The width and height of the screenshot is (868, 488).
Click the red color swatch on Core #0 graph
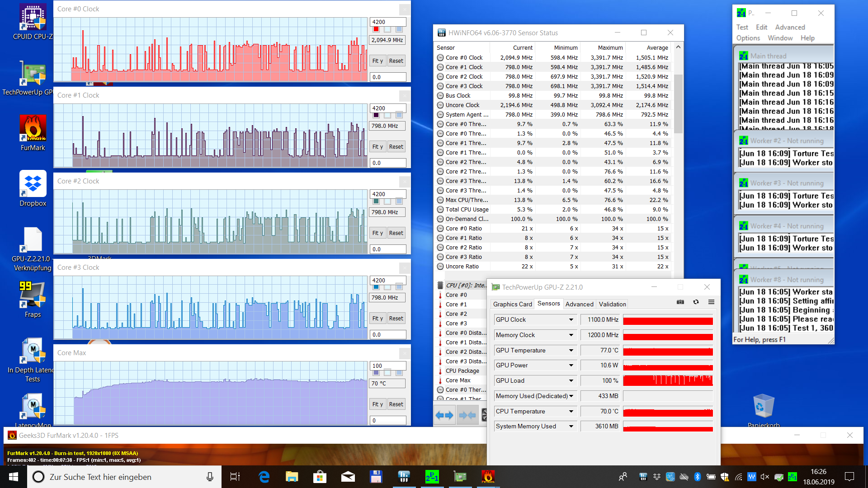click(x=376, y=29)
